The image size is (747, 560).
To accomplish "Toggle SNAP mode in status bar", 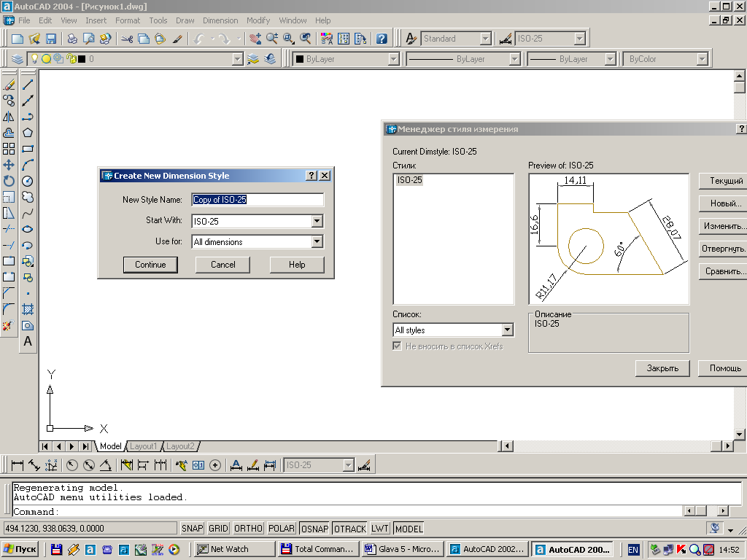I will pos(193,529).
